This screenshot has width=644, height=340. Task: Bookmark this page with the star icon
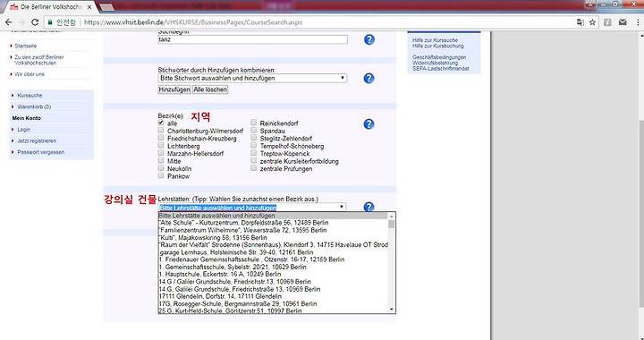[592, 22]
